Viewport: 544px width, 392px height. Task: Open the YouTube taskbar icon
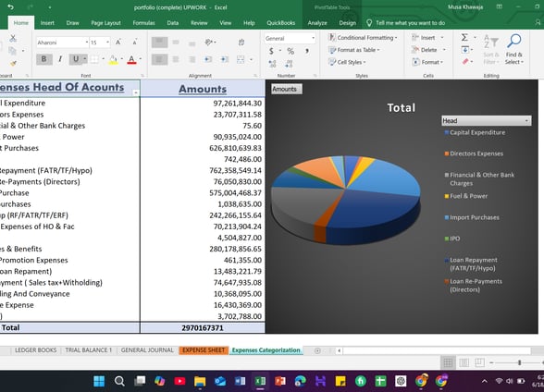[179, 381]
